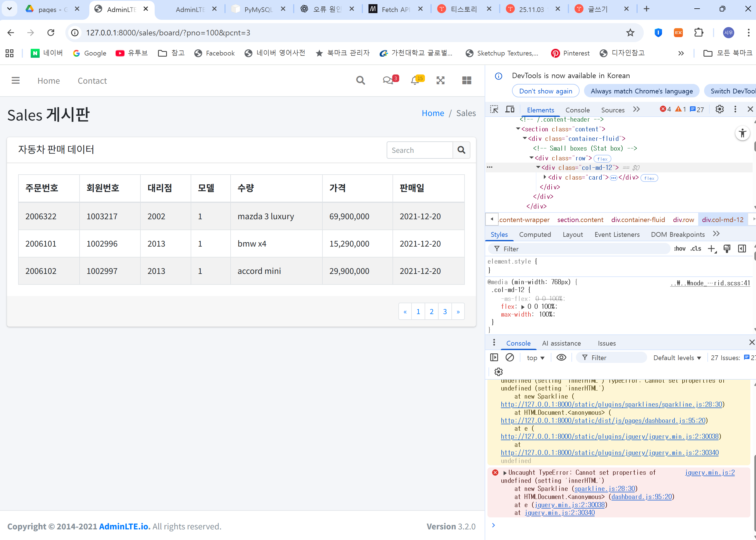Click the clear console icon
This screenshot has width=756, height=540.
(x=509, y=358)
